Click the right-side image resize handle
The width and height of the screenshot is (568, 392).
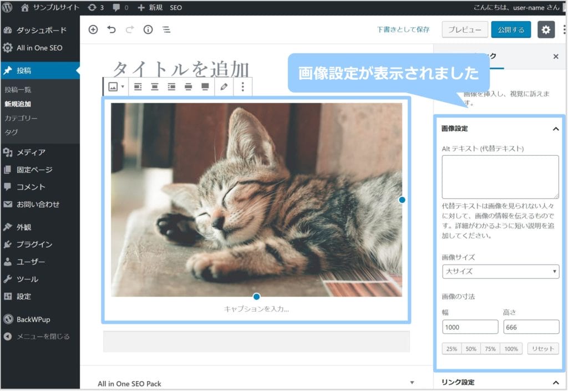tap(402, 200)
